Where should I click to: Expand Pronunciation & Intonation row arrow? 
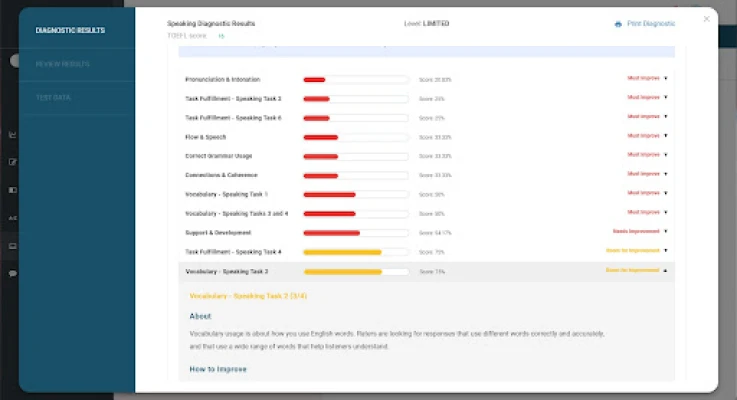coord(665,78)
